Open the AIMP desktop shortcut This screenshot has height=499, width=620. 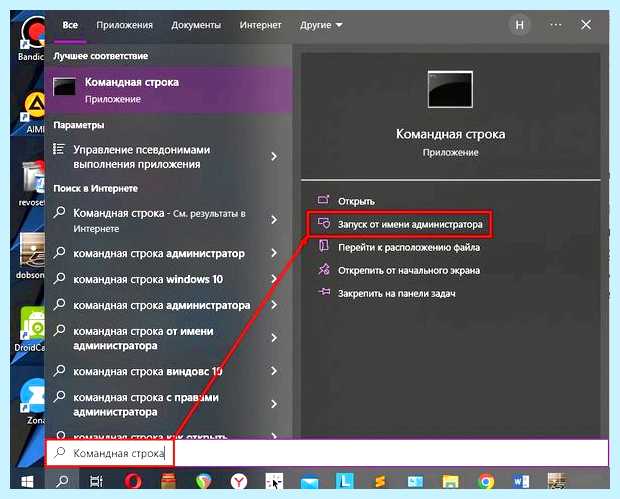click(34, 112)
